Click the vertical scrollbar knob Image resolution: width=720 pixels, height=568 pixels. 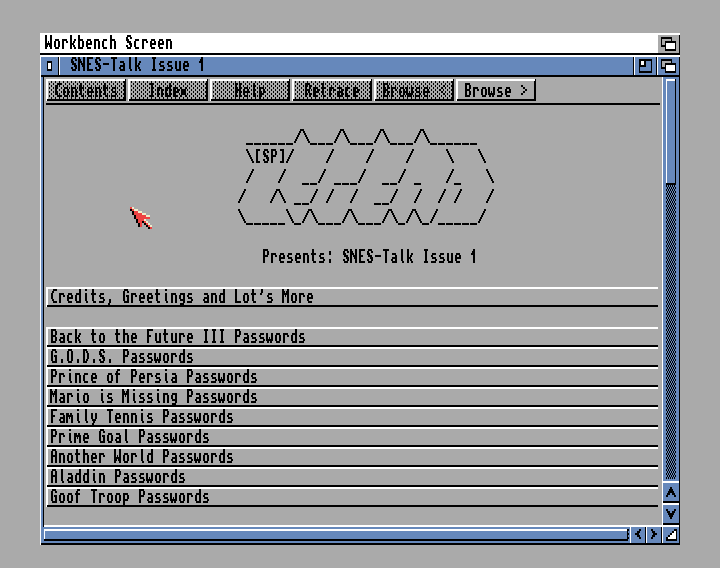click(x=671, y=132)
